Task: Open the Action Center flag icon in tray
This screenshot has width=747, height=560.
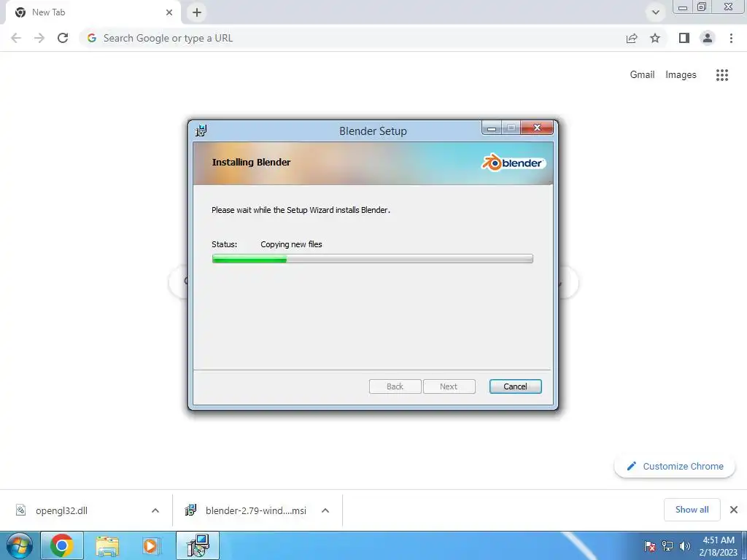Action: [650, 546]
